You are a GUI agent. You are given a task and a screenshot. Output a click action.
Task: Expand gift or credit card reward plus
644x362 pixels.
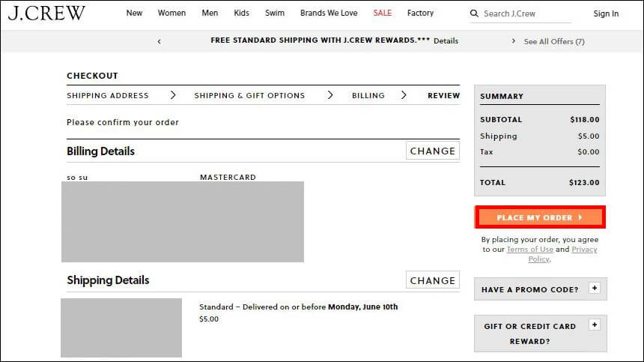[x=595, y=325]
